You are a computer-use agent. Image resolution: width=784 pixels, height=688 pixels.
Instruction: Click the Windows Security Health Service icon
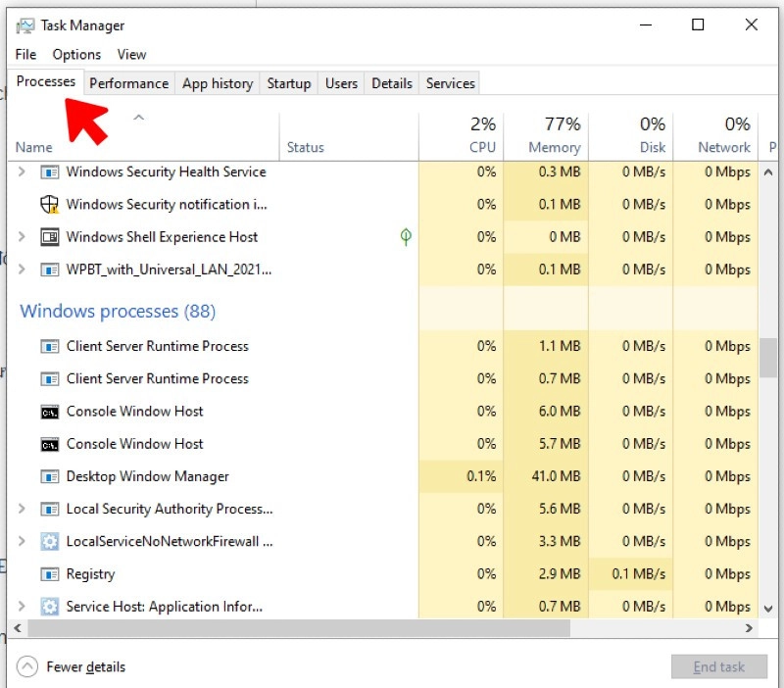(x=50, y=172)
